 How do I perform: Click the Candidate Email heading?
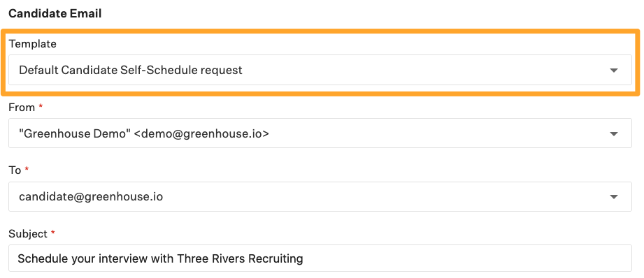pos(55,13)
